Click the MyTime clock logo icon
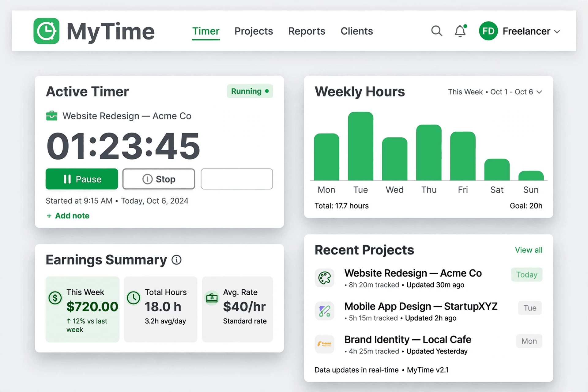This screenshot has height=392, width=588. point(46,31)
